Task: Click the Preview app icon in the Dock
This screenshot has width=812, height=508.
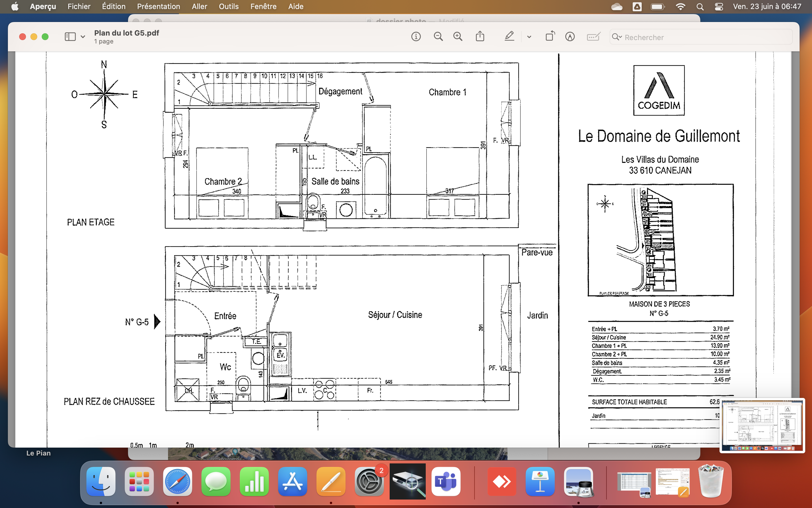Action: [x=579, y=481]
